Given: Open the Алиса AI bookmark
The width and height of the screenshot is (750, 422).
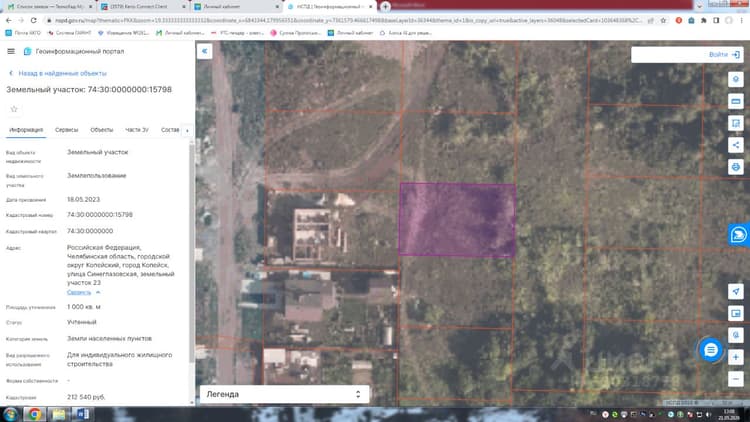Looking at the screenshot, I should point(406,33).
